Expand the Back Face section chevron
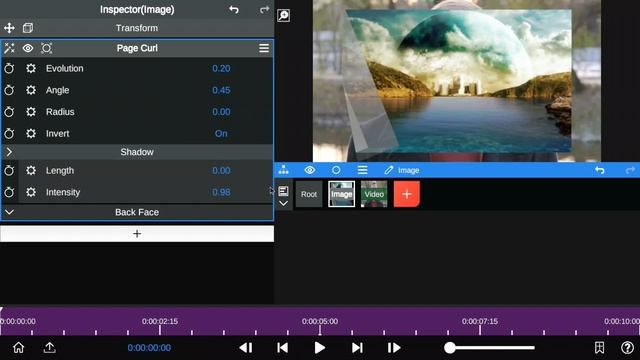This screenshot has height=360, width=640. [9, 212]
